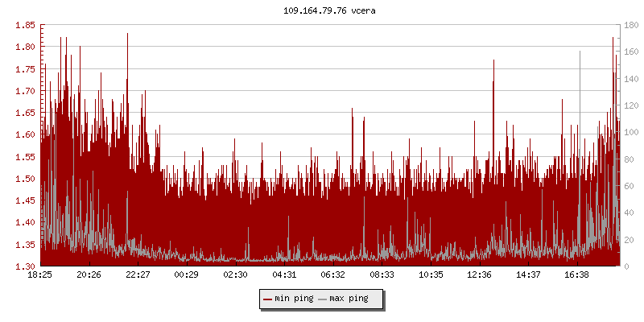This screenshot has height=322, width=644.
Task: Pick the 10:35 time axis label
Action: pyautogui.click(x=431, y=275)
